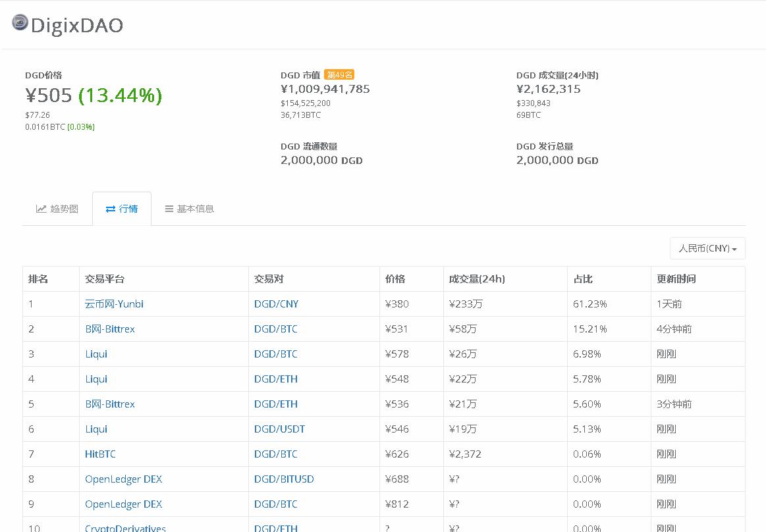Open the DGD/BITUSD trading pair link

tap(284, 479)
